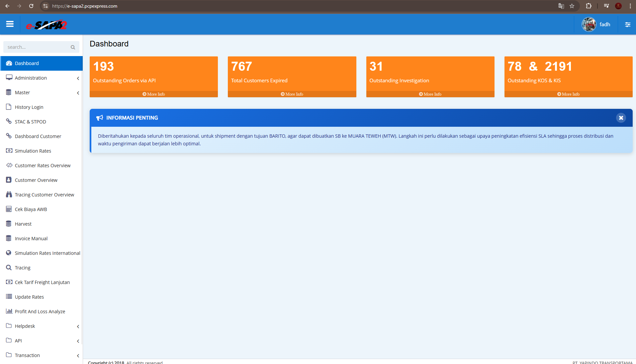Click the Profit And Loss Analyze chart icon
Viewport: 636px width, 364px height.
point(9,311)
